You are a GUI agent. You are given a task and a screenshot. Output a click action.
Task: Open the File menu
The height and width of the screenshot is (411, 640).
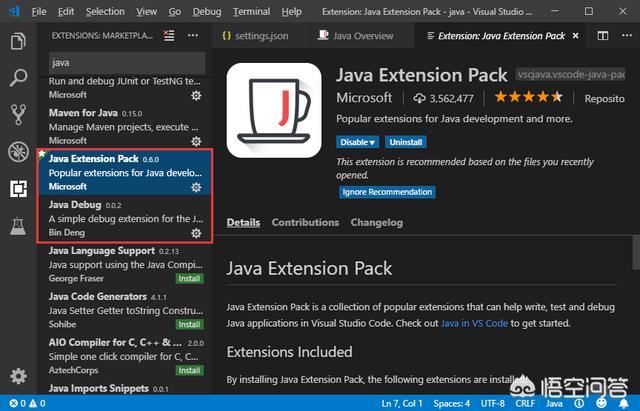[39, 11]
